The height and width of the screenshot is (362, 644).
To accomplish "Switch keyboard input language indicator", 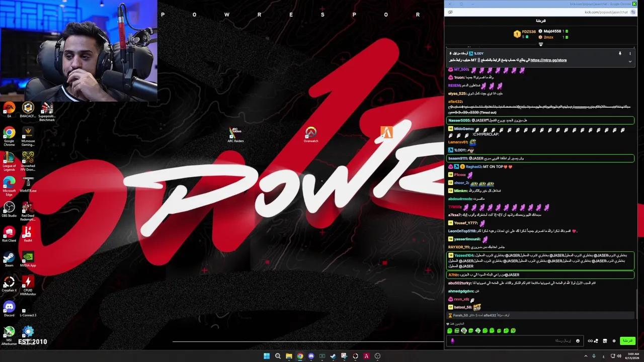I will coord(604,356).
